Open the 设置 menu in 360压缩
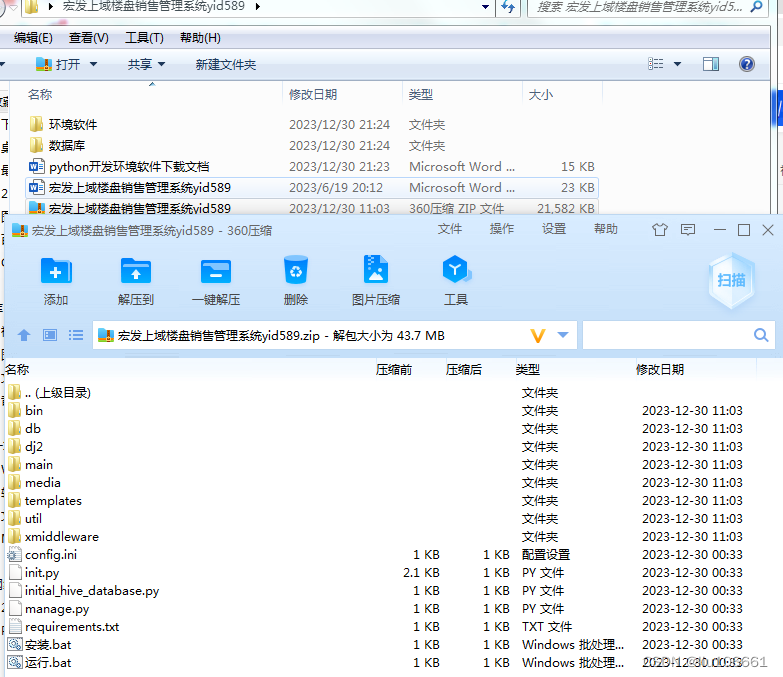783x677 pixels. (554, 229)
